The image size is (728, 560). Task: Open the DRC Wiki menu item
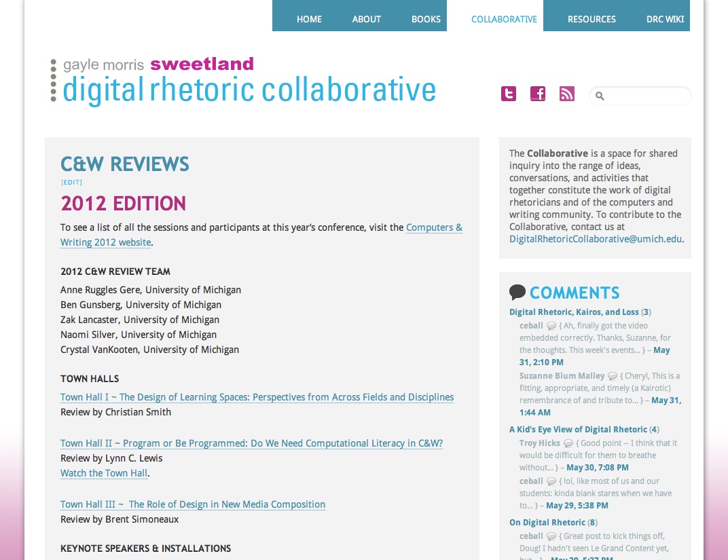[665, 19]
